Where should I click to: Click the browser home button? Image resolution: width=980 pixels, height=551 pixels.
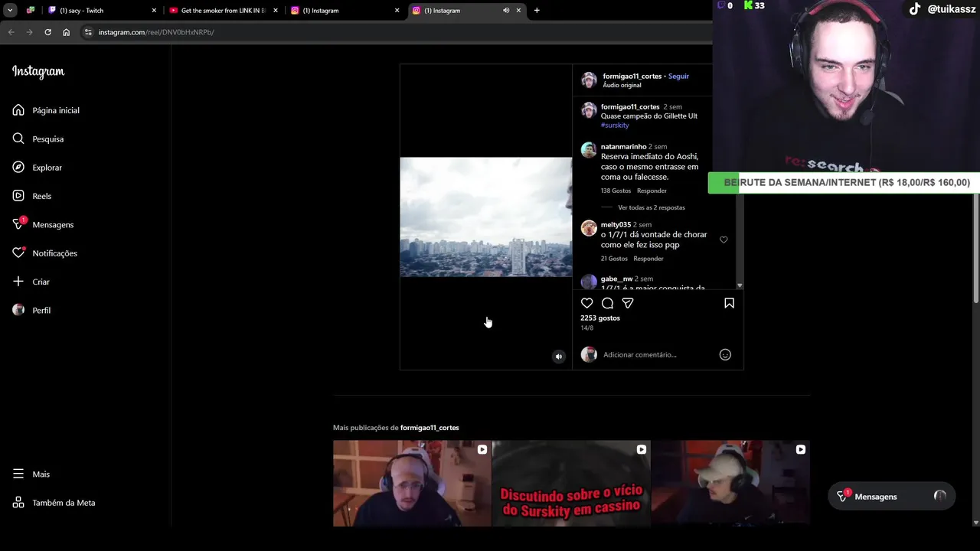[x=66, y=32]
